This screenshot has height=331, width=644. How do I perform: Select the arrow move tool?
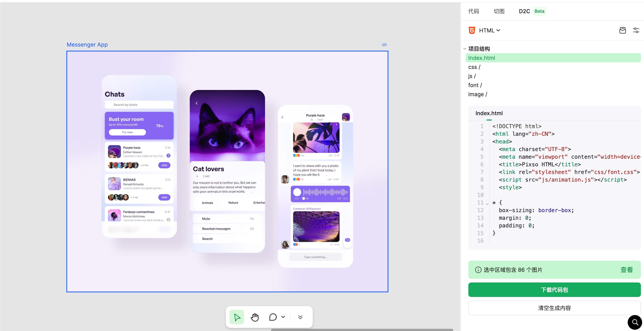(x=237, y=317)
